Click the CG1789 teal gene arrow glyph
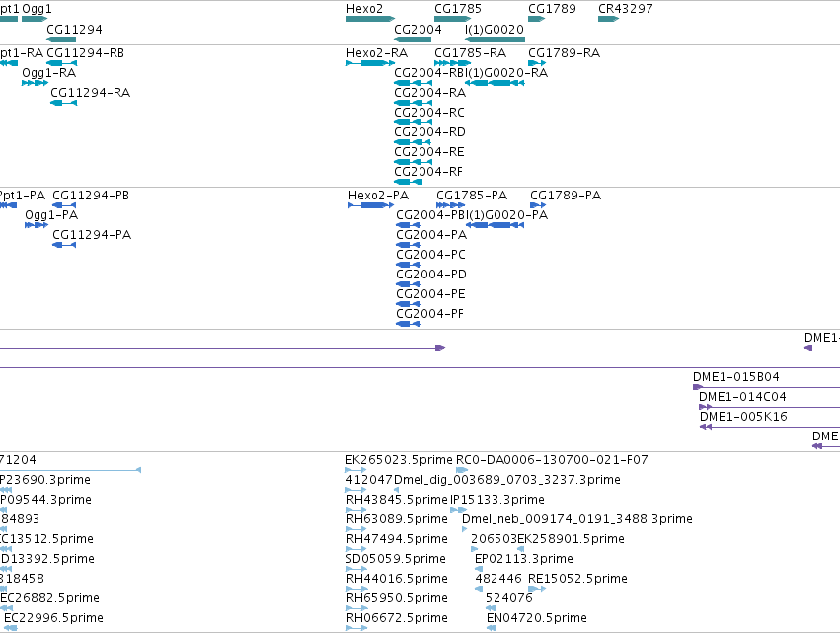The width and height of the screenshot is (840, 633). pos(537,19)
